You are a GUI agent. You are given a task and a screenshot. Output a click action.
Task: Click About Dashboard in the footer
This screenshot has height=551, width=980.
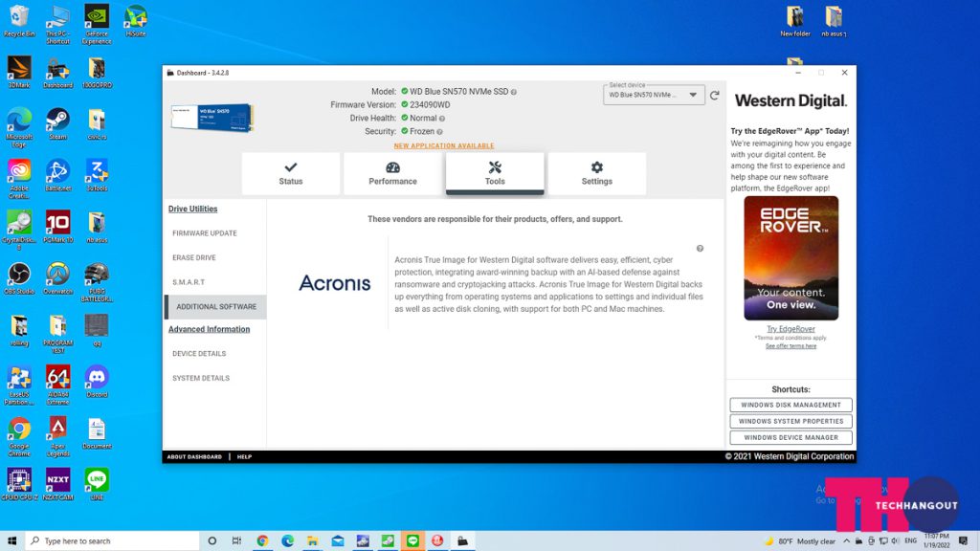(194, 456)
